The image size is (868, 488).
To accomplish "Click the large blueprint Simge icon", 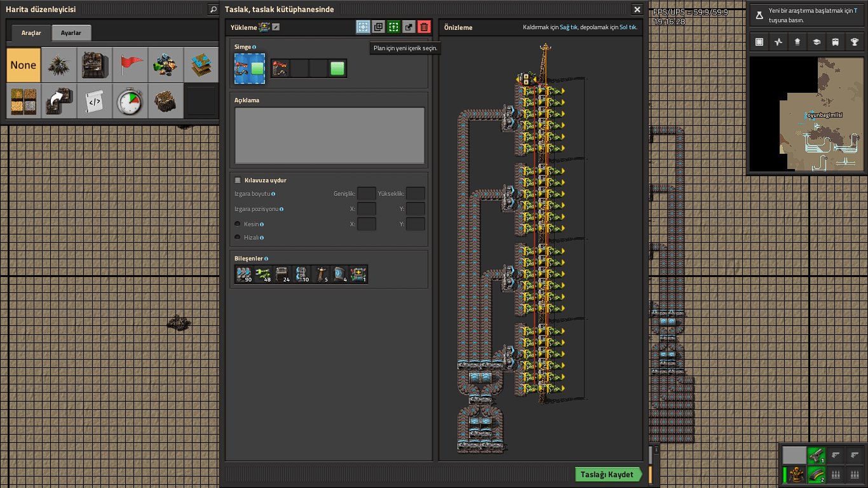I will 250,68.
